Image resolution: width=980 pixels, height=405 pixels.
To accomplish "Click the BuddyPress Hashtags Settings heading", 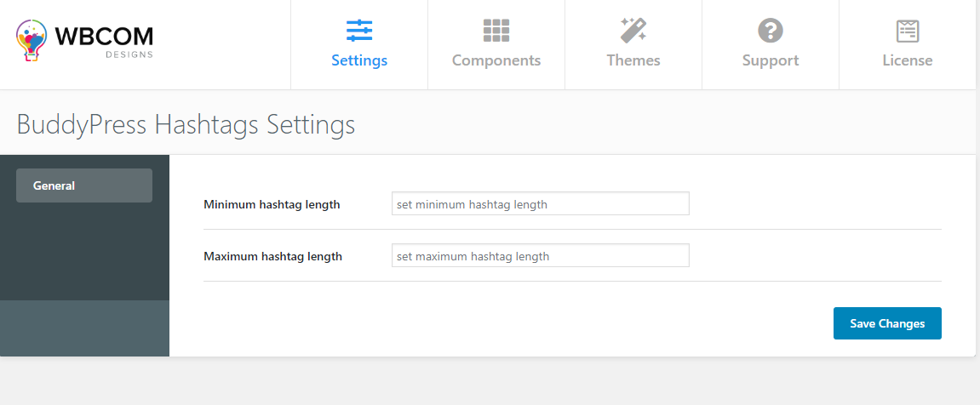I will (186, 124).
